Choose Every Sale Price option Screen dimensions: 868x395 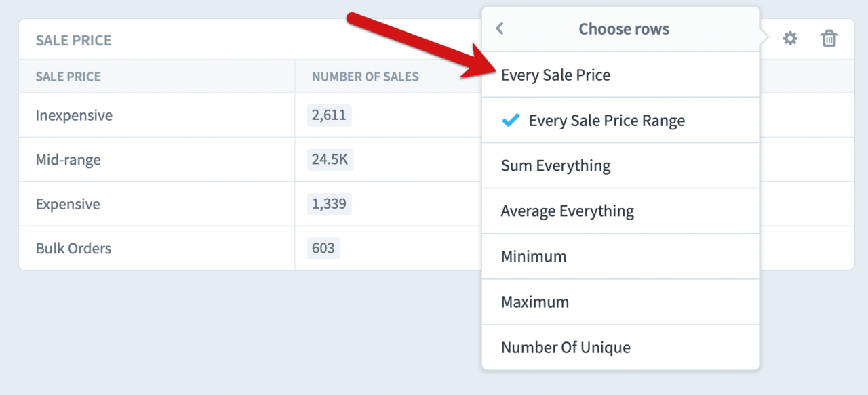coord(555,75)
